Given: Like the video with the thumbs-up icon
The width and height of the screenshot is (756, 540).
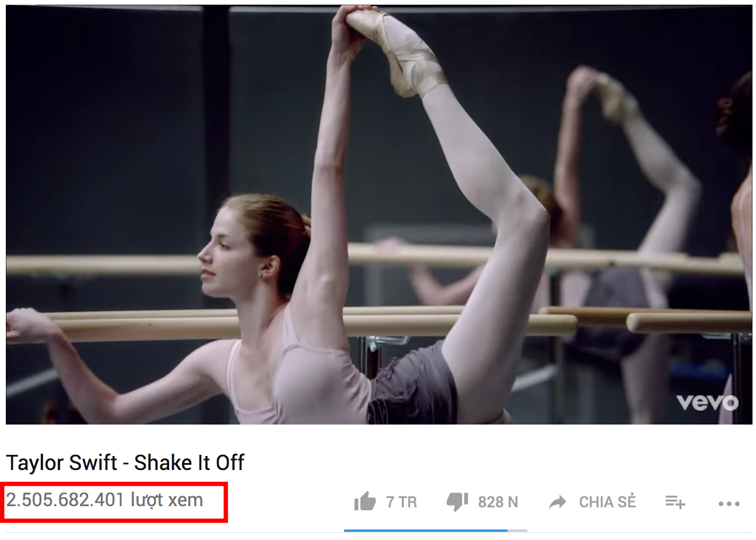Looking at the screenshot, I should [365, 502].
